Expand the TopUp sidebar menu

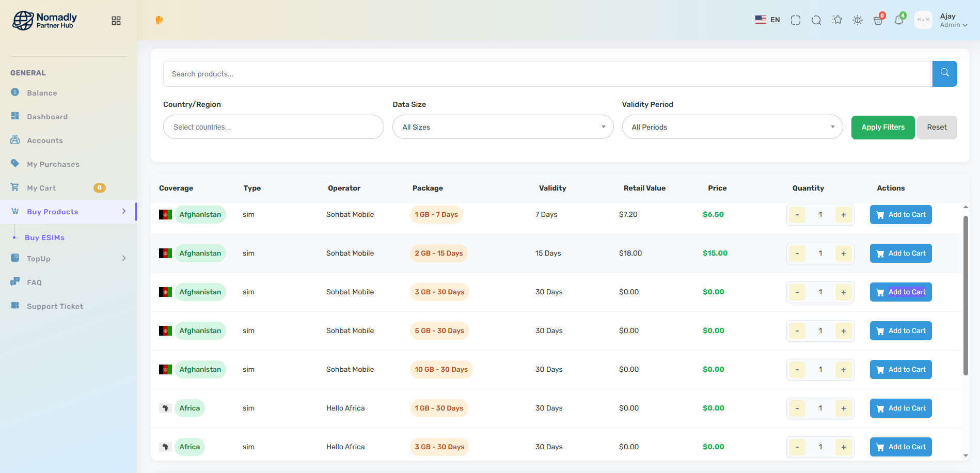[69, 259]
